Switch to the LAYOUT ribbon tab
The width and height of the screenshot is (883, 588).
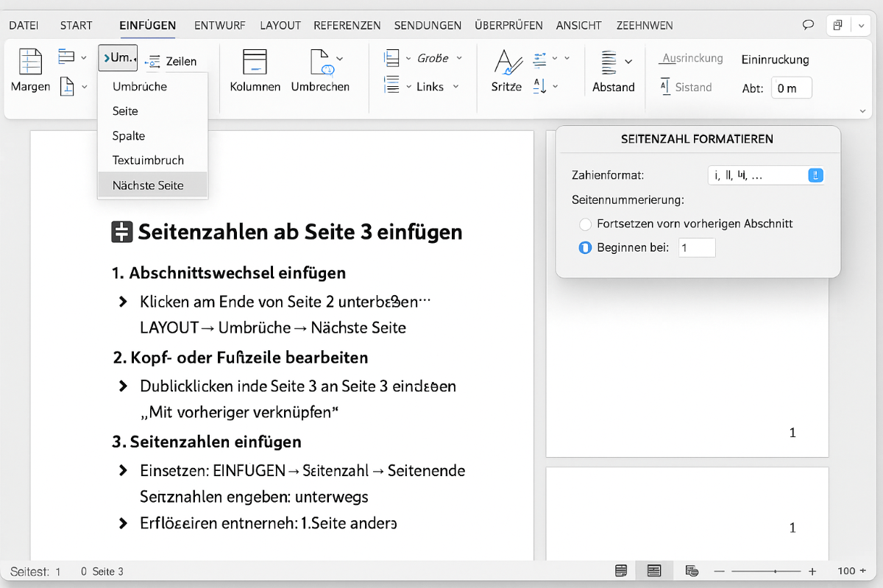280,24
